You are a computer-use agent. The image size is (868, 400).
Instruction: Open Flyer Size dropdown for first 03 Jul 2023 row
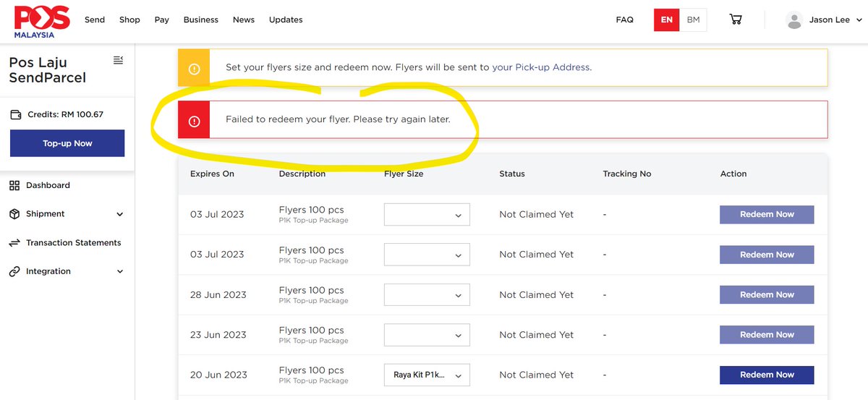tap(427, 215)
